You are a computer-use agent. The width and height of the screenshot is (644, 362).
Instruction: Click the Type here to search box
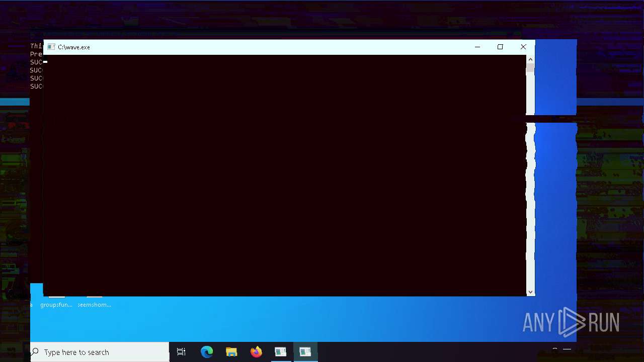pos(100,352)
